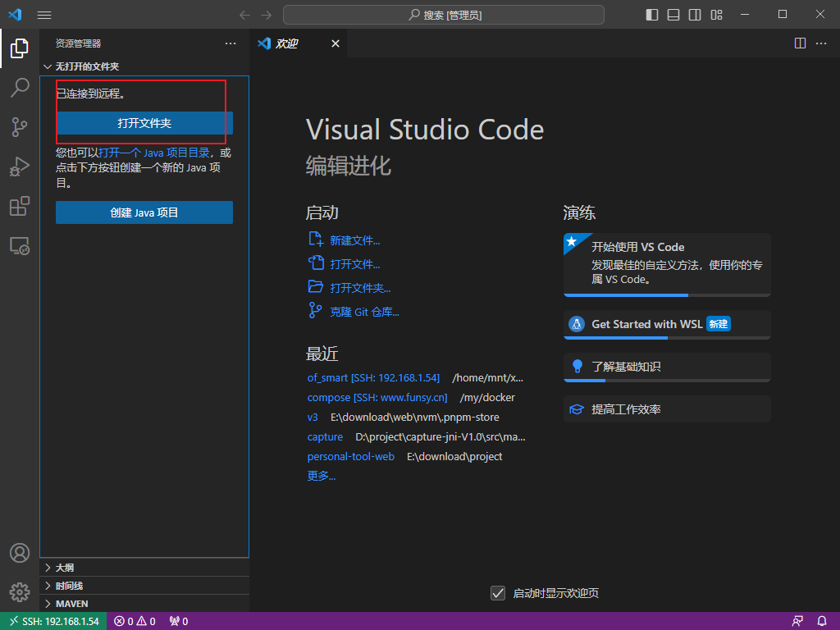Viewport: 840px width, 630px height.
Task: Collapse the 无打开的文件夹 section
Action: 144,66
